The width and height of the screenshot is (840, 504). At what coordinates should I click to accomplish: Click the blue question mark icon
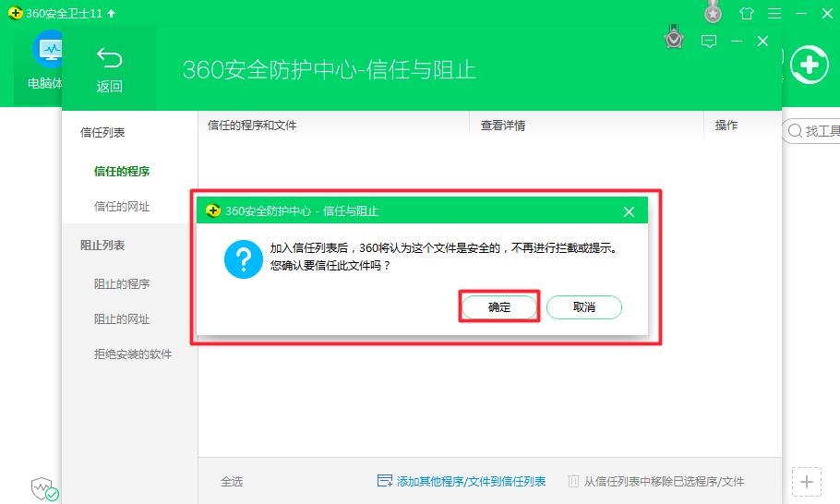click(243, 259)
